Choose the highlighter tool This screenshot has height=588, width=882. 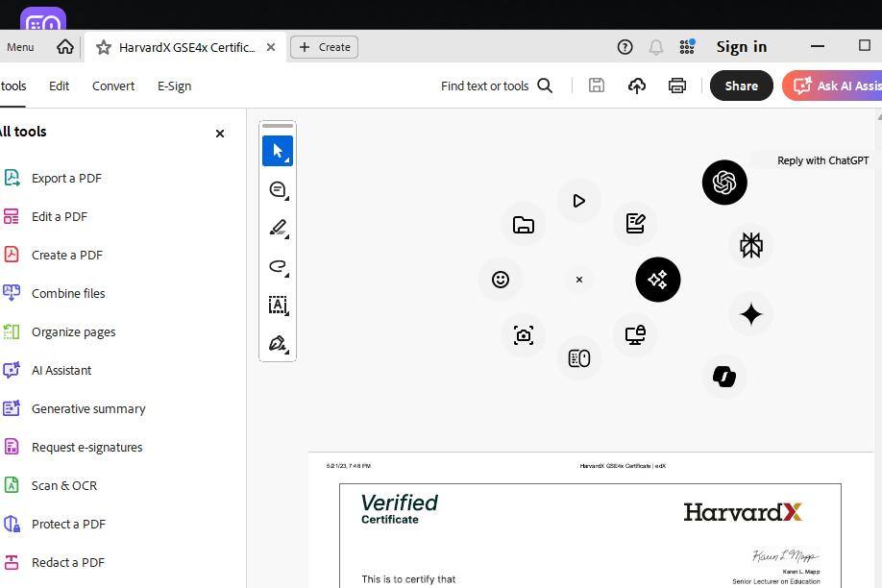tap(278, 229)
